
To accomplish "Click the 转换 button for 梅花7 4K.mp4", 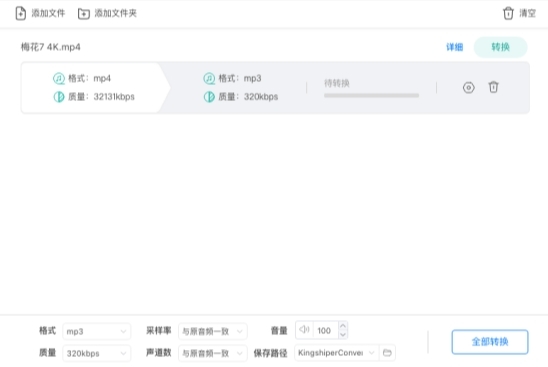I will click(x=500, y=47).
